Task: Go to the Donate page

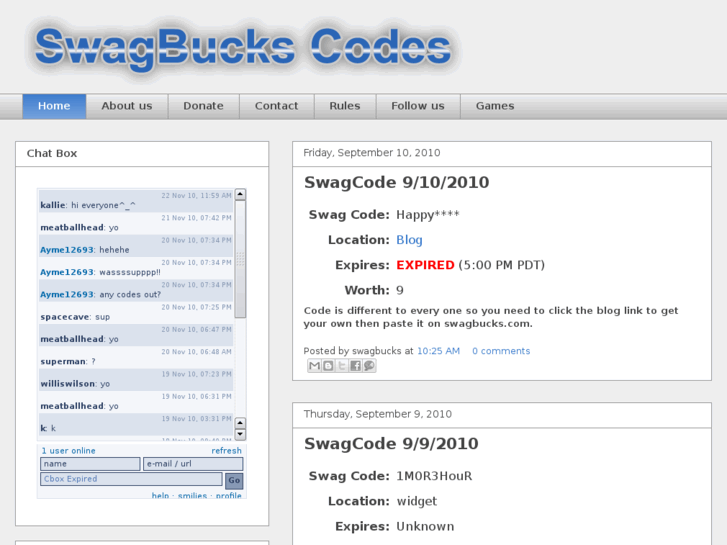Action: click(x=203, y=106)
